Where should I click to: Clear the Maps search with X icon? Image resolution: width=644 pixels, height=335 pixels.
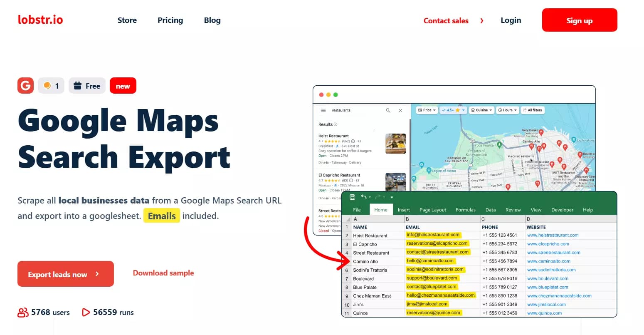tap(400, 110)
